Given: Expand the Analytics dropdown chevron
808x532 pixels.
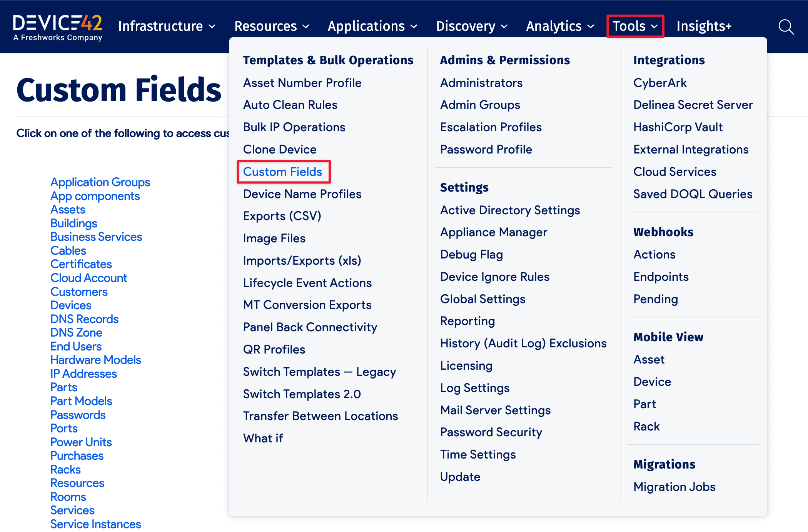Looking at the screenshot, I should (590, 27).
